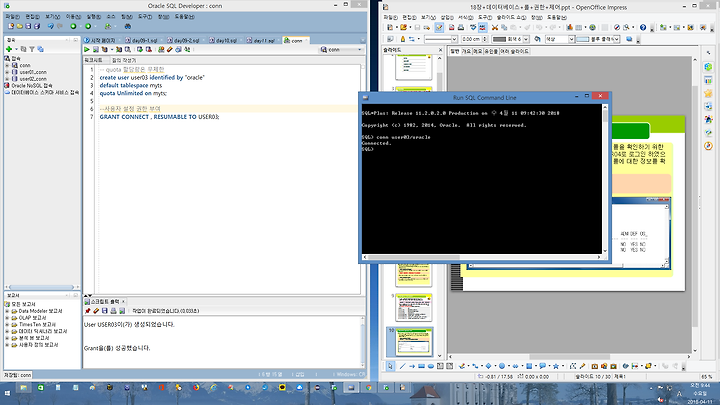Open the conn connection dropdown in worksheet

pos(342,50)
